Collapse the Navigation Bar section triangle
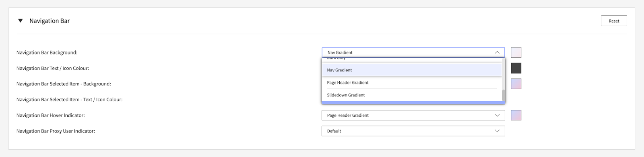The image size is (644, 157). 21,21
